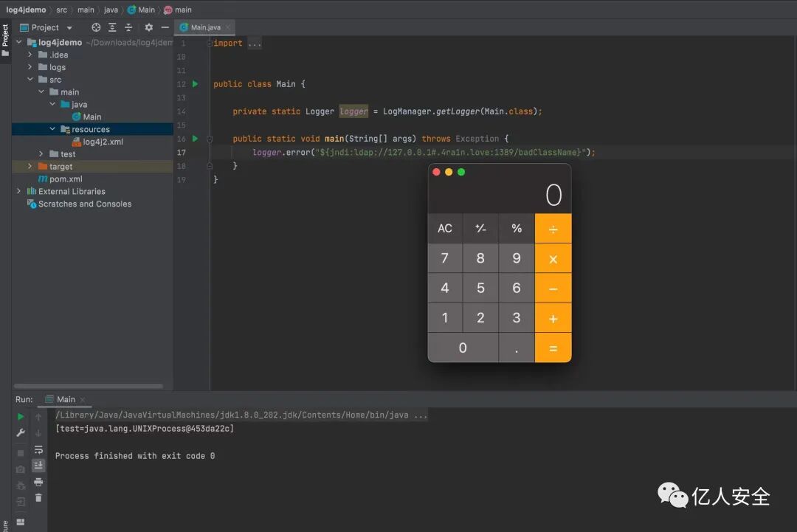Screen dimensions: 797x532
Task: Expand the target folder
Action: point(30,166)
